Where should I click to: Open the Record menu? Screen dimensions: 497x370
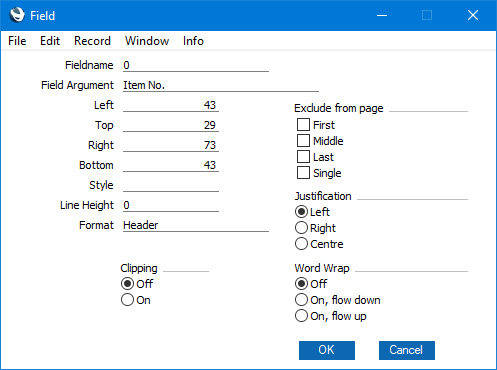[92, 41]
